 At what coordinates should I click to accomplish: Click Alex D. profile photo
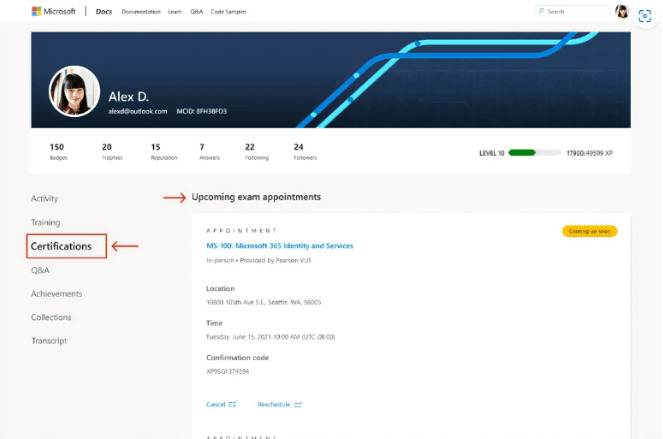pos(74,91)
